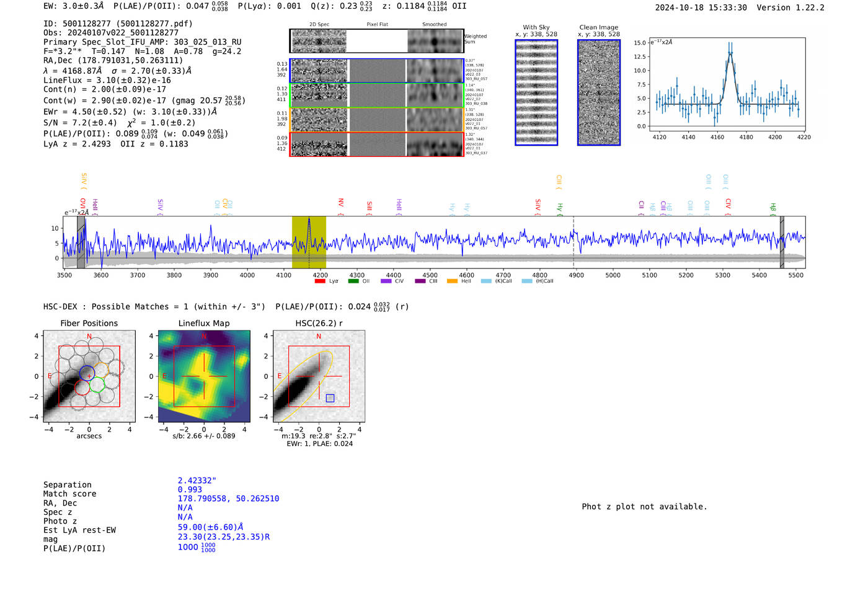Click the red Lyα legend swatch
Image resolution: width=868 pixels, height=591 pixels.
coord(320,281)
